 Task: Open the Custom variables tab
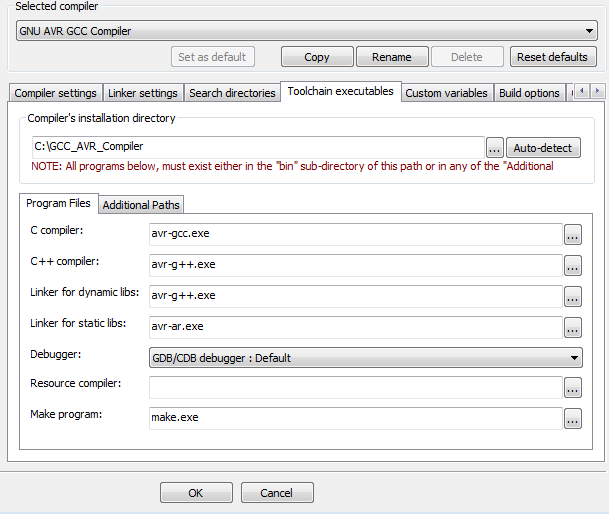(x=447, y=93)
